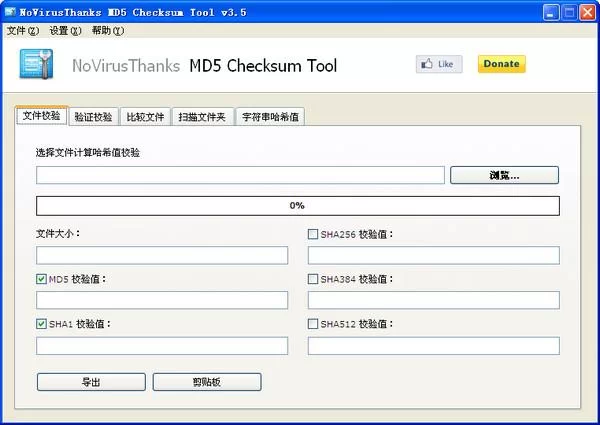Click the title bar application icon
Image resolution: width=600 pixels, height=425 pixels.
coord(10,12)
